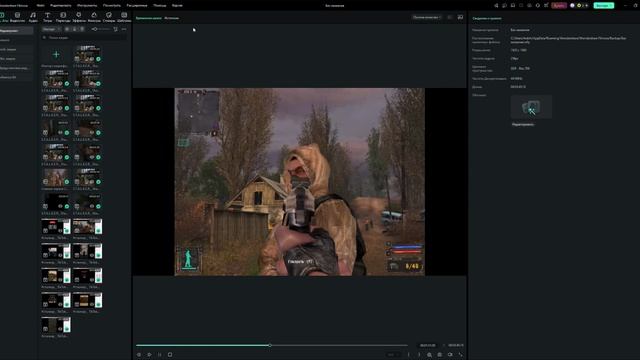The height and width of the screenshot is (360, 640).
Task: Expand the Import (Импорт) dropdown
Action: (x=51, y=29)
